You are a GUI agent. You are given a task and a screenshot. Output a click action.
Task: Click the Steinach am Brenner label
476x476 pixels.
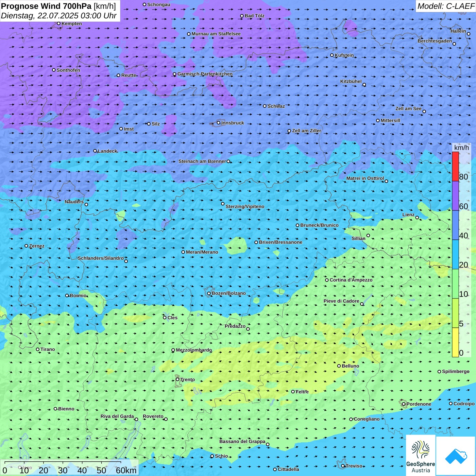coord(202,161)
